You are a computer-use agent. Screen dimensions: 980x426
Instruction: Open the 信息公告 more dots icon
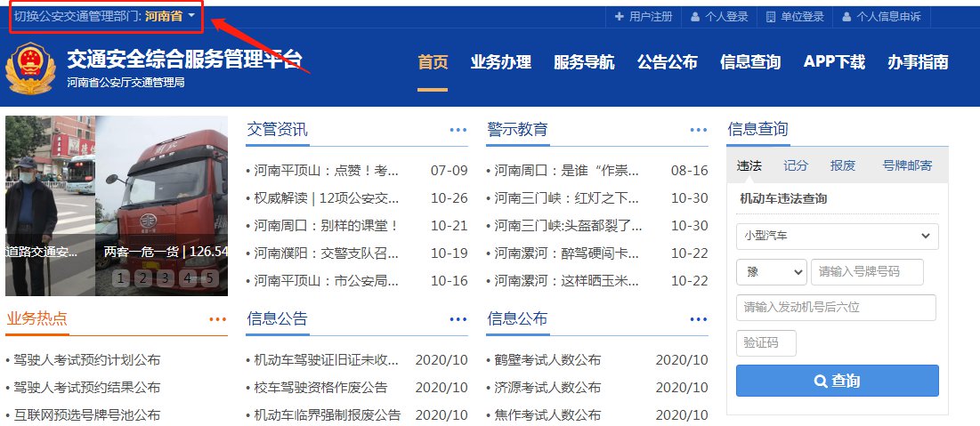point(458,319)
